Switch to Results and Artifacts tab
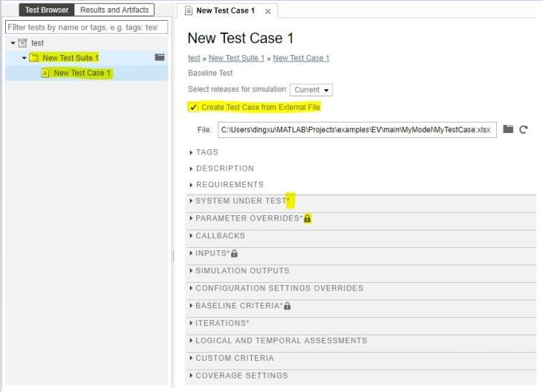The height and width of the screenshot is (392, 543). point(114,10)
